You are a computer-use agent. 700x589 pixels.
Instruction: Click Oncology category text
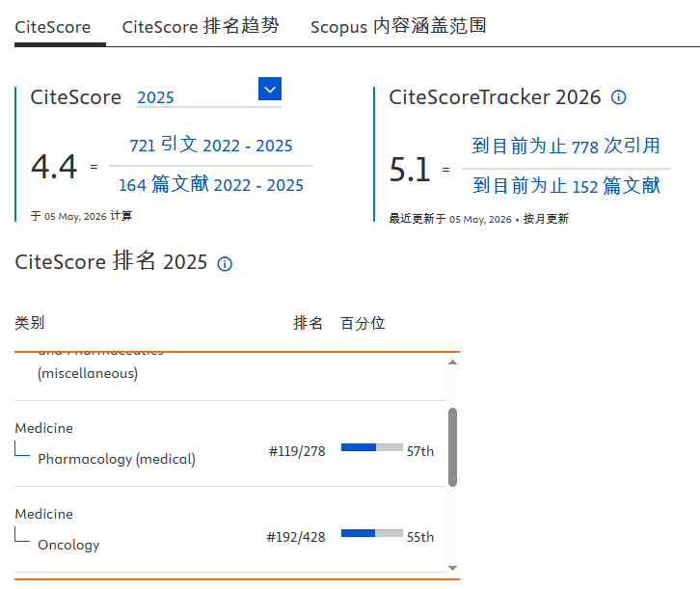coord(68,545)
